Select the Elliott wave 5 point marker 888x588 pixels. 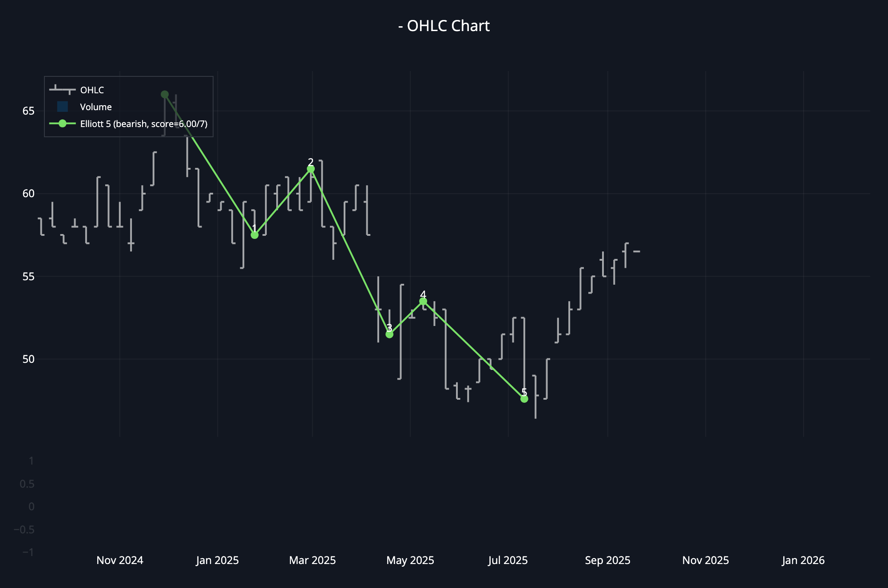pos(524,399)
